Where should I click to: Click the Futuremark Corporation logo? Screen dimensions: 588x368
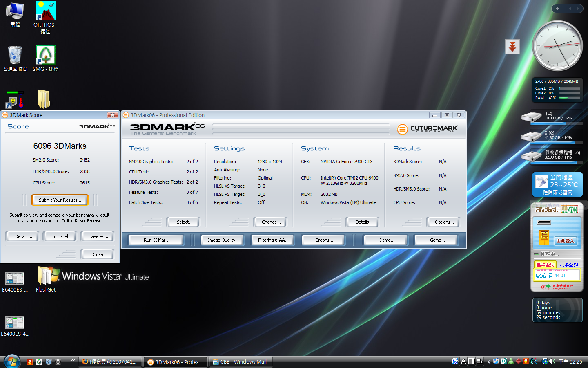pyautogui.click(x=428, y=129)
